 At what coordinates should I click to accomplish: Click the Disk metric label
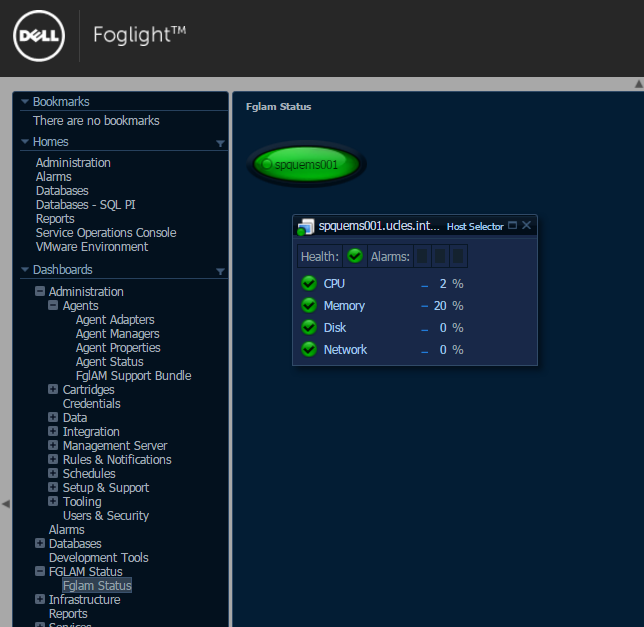point(335,327)
